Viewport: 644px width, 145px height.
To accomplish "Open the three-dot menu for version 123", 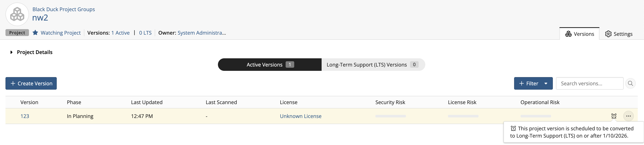I will [x=628, y=116].
